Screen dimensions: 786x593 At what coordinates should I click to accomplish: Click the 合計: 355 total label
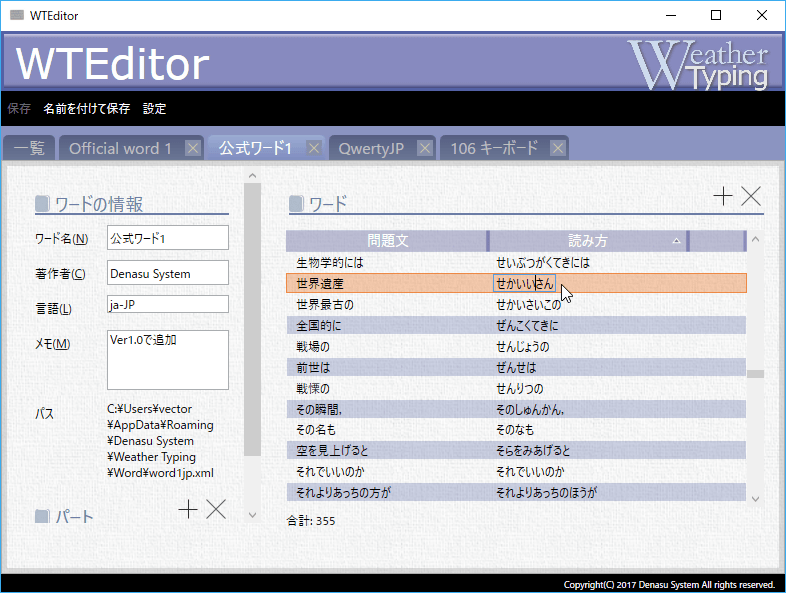click(311, 521)
